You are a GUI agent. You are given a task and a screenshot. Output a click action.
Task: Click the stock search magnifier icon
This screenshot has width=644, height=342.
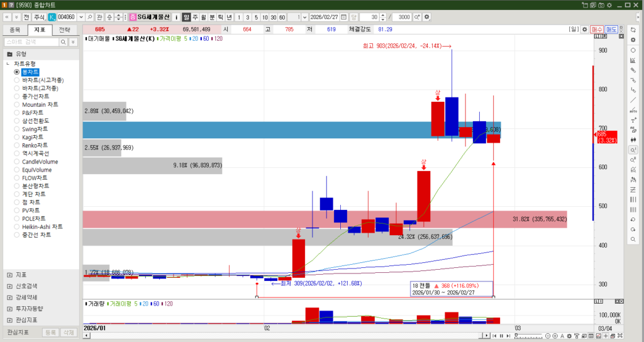click(x=90, y=16)
